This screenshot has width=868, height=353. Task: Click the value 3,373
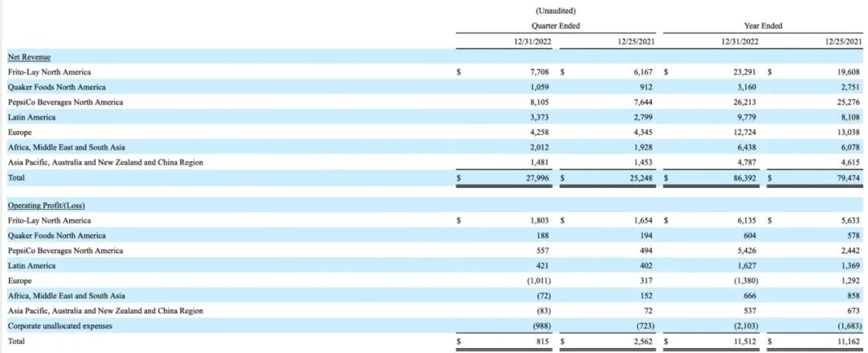click(542, 117)
